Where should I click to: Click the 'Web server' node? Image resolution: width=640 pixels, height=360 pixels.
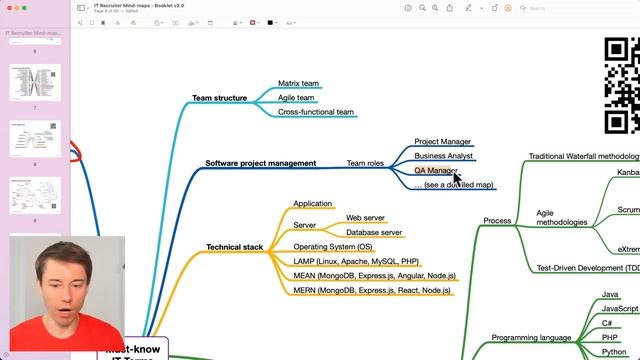365,218
